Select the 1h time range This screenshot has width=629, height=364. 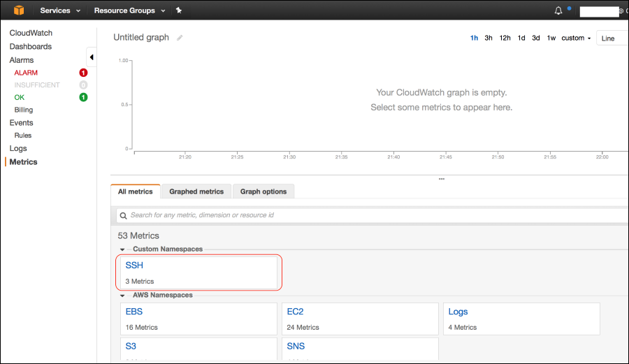tap(474, 38)
